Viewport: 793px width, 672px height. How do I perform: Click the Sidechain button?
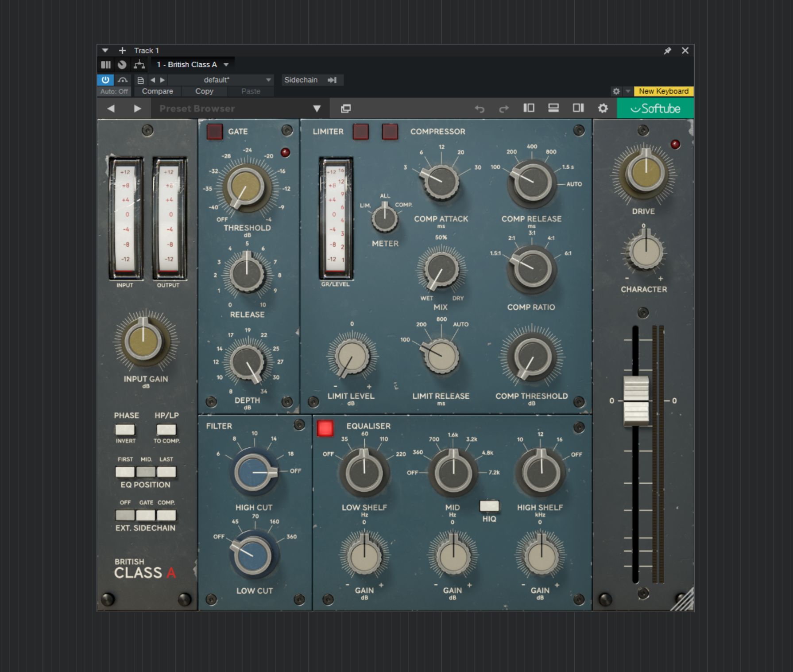tap(312, 80)
